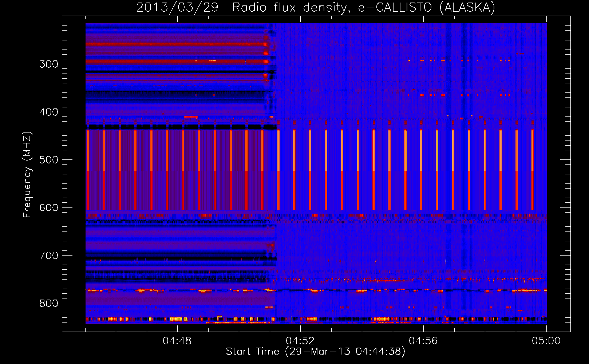The width and height of the screenshot is (589, 364).
Task: Click the '400' frequency axis label
Action: [49, 112]
